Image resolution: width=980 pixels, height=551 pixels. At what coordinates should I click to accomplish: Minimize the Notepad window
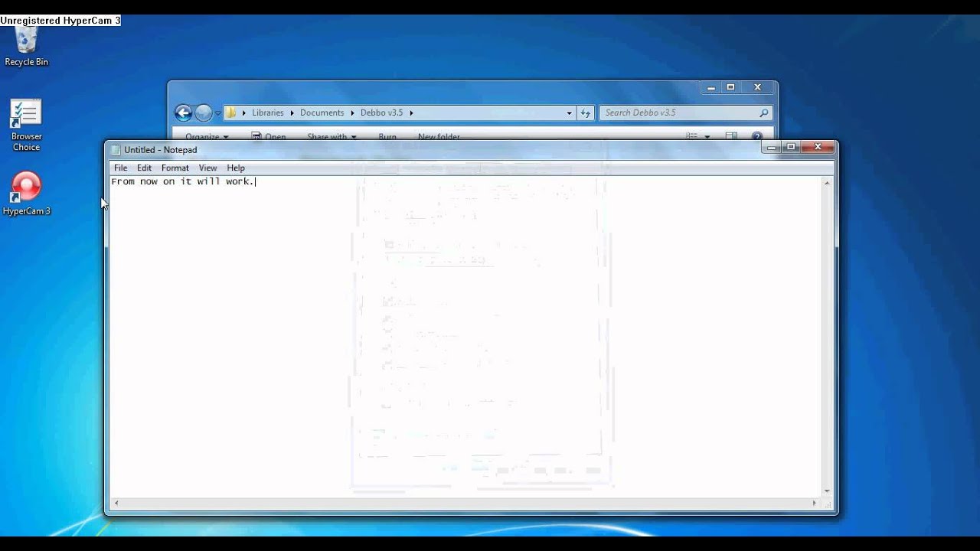(772, 147)
